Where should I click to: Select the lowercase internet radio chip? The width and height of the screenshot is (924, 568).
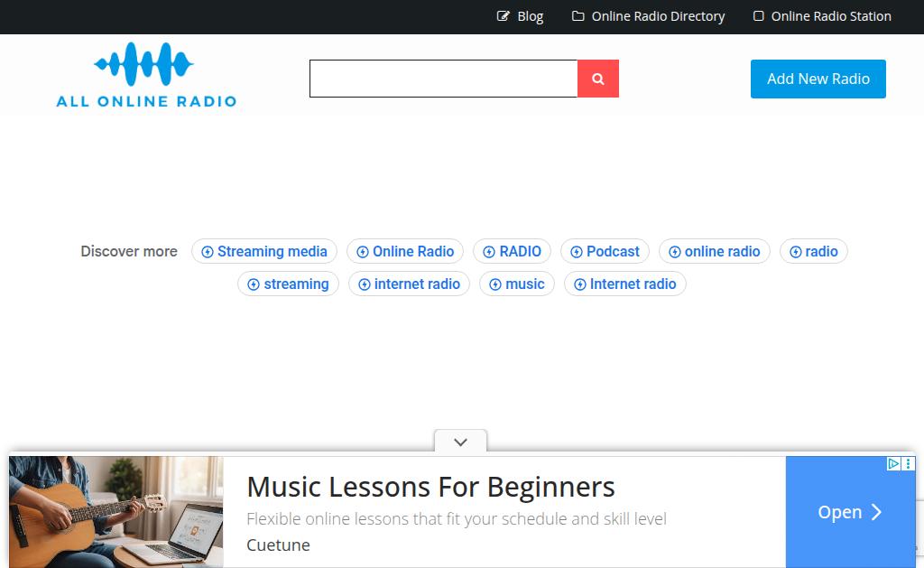coord(409,284)
